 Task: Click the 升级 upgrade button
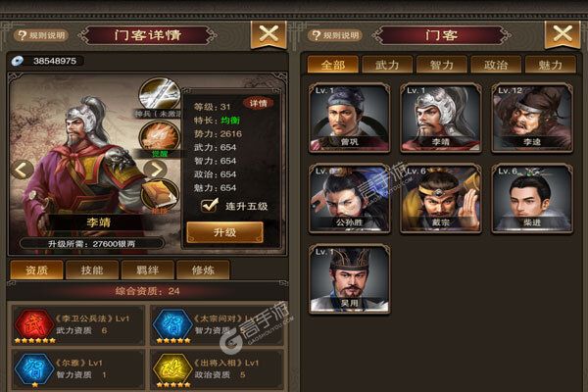[224, 232]
